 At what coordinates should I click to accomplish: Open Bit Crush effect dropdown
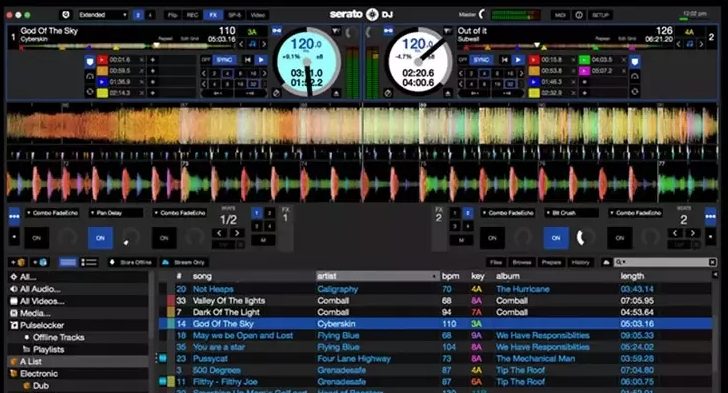pyautogui.click(x=572, y=213)
